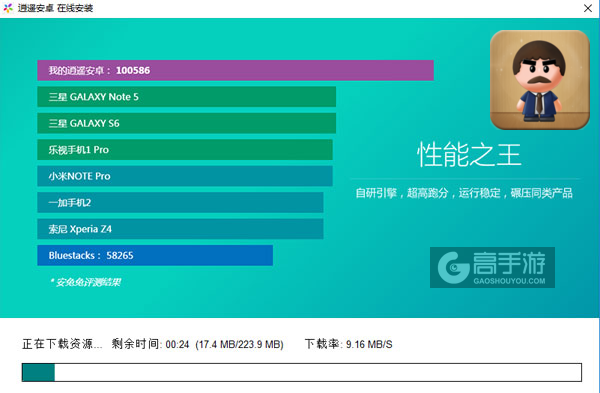Select the 三星 GALAXY Note 5 bar
Screen dimensions: 600x393
point(187,97)
